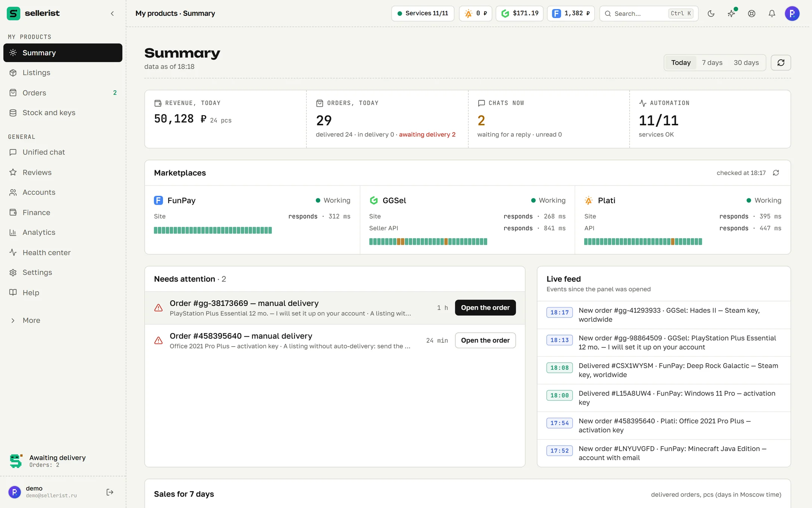The image size is (812, 508).
Task: Open Unified chat
Action: [63, 152]
